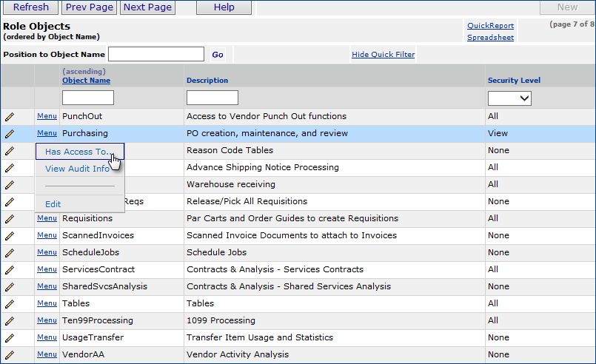596x364 pixels.
Task: Choose Edit in the popup menu
Action: coord(53,204)
